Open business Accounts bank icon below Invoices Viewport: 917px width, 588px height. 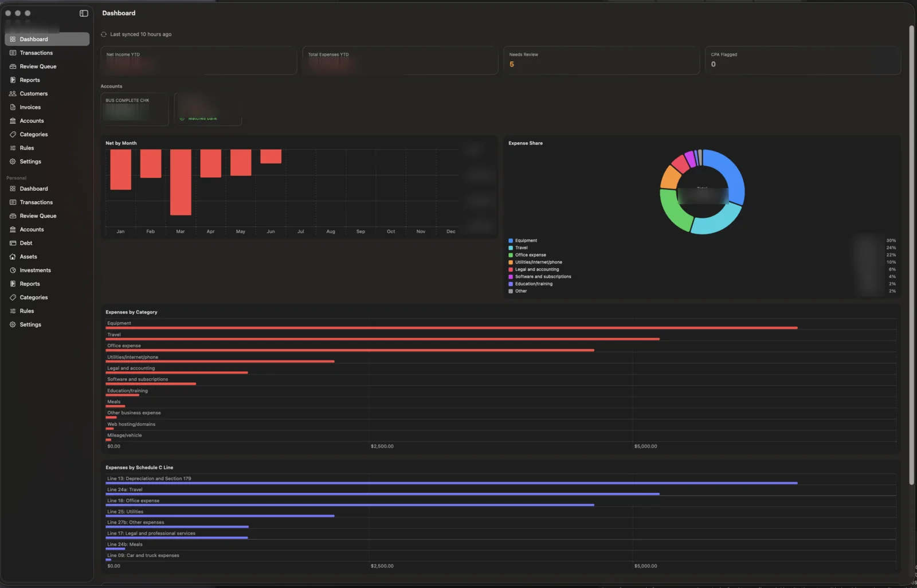pos(13,121)
